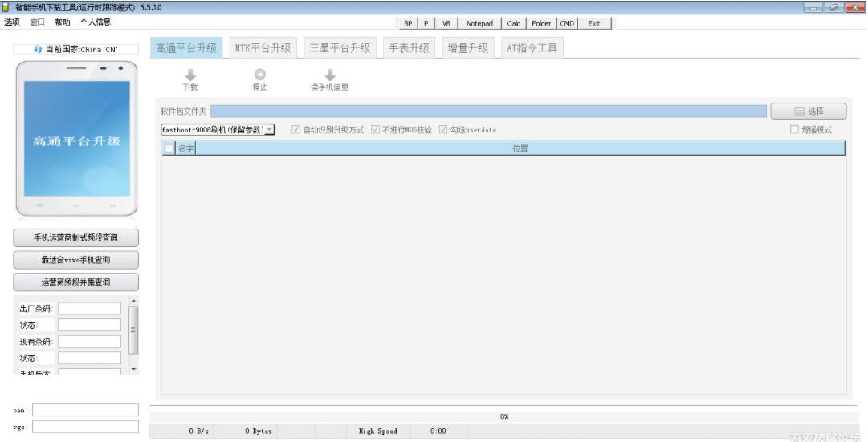The width and height of the screenshot is (868, 442).
Task: Switch to the MTK平台升级 tab
Action: coord(263,48)
